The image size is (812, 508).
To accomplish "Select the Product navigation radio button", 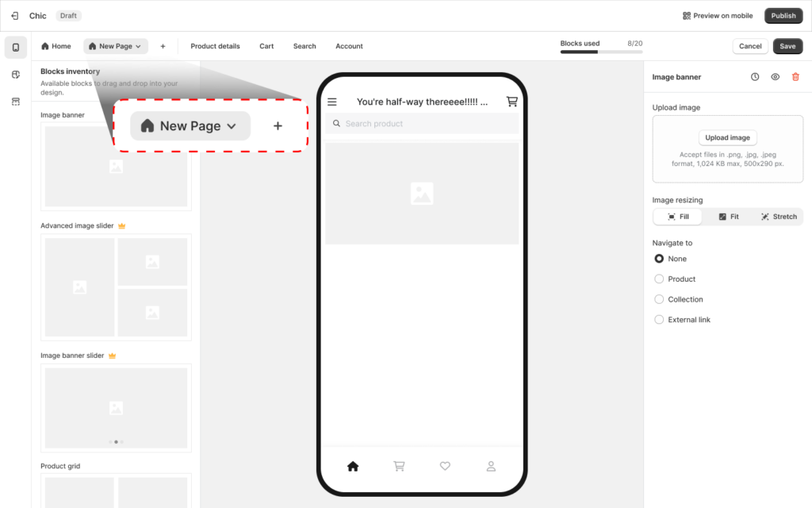I will click(659, 279).
